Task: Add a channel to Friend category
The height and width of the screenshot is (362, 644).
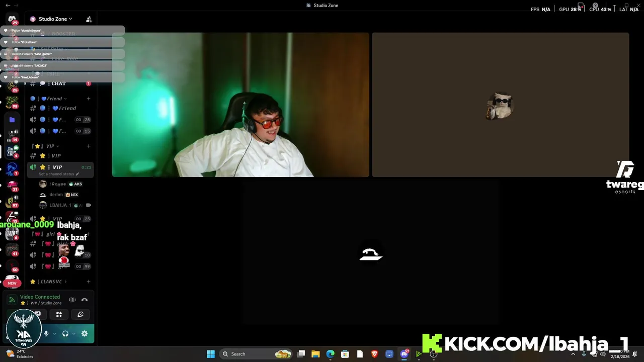Action: point(89,99)
